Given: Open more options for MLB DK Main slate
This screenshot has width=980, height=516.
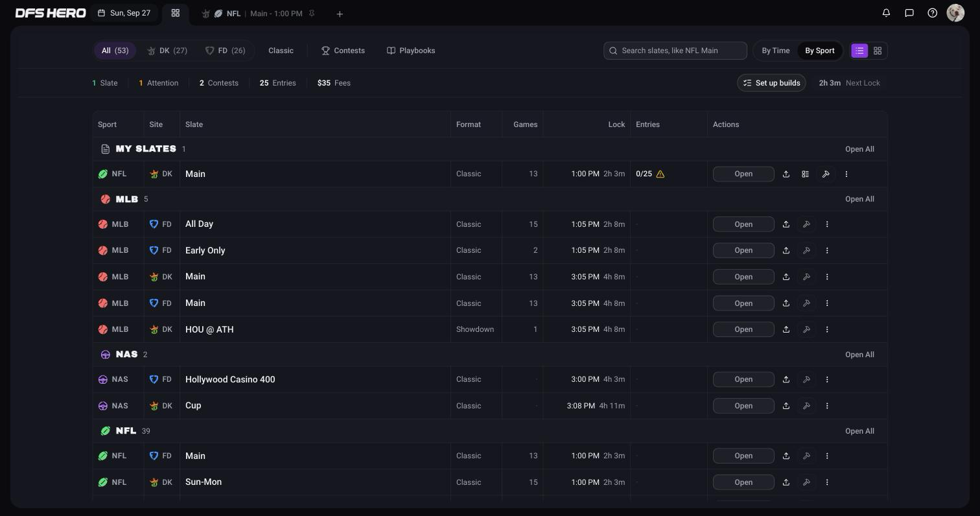Looking at the screenshot, I should click(x=827, y=277).
